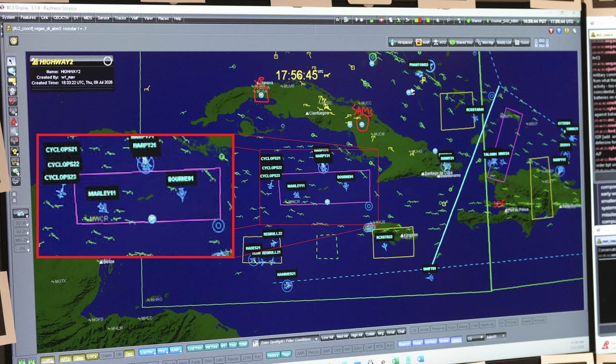Toggle the LOCs overlay button
The height and width of the screenshot is (364, 616).
pos(92,357)
